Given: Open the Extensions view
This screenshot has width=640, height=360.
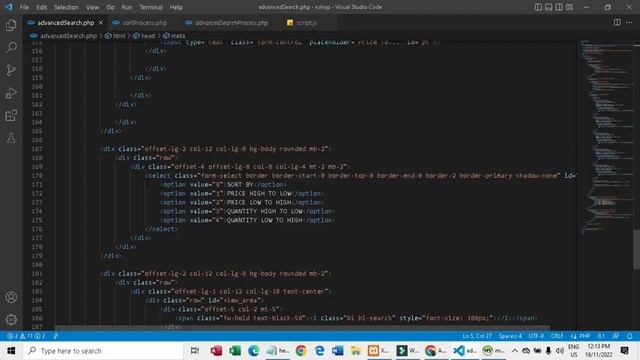Looking at the screenshot, I should point(11,116).
